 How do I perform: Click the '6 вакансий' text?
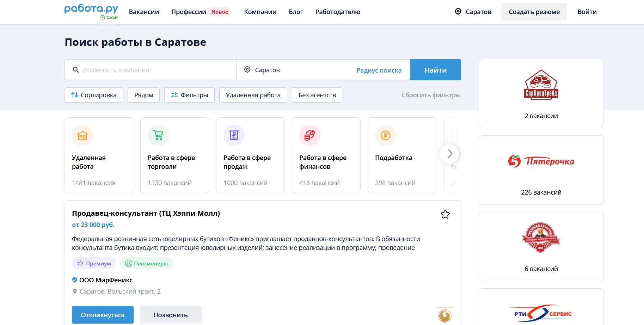point(541,269)
